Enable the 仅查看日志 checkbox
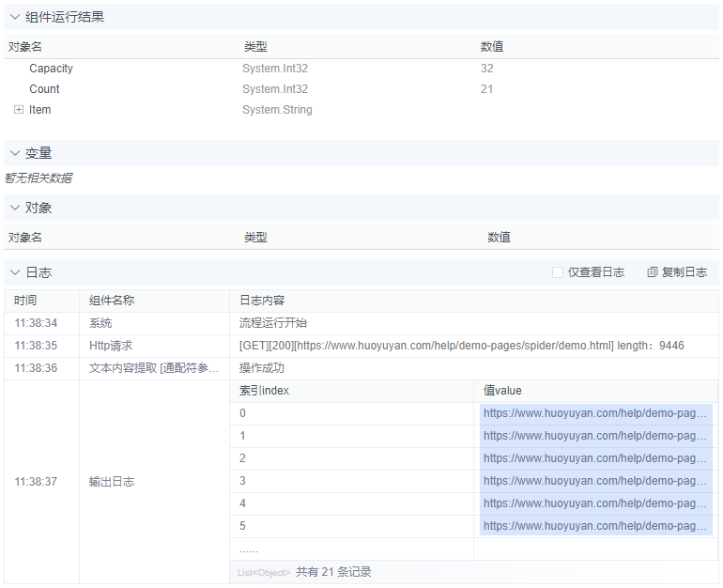 pyautogui.click(x=558, y=272)
